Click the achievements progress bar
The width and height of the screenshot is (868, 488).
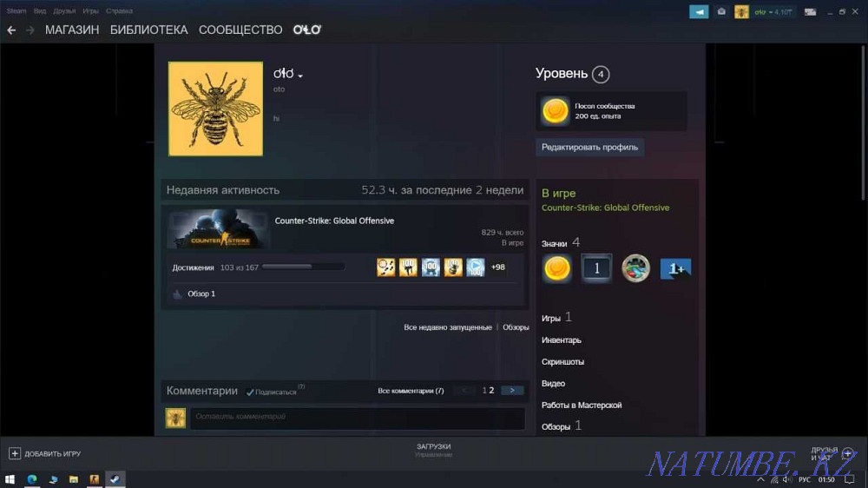click(x=303, y=267)
